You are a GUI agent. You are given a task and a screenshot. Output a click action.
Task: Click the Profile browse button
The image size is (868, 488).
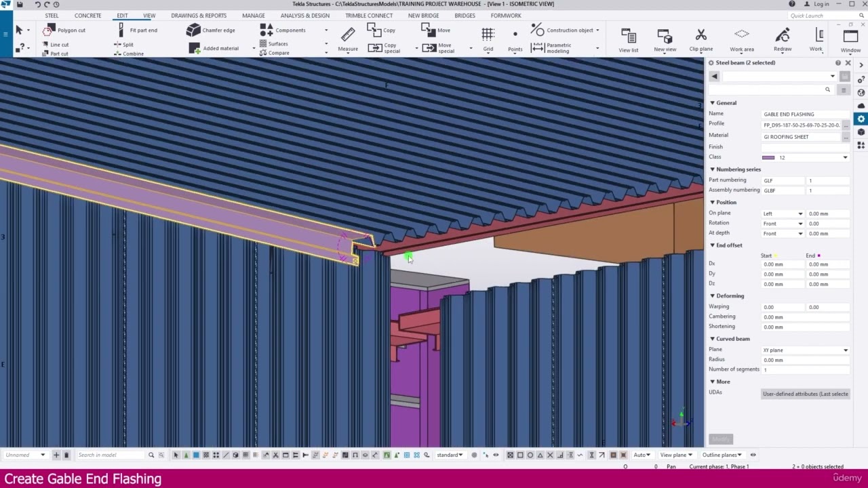click(x=846, y=125)
